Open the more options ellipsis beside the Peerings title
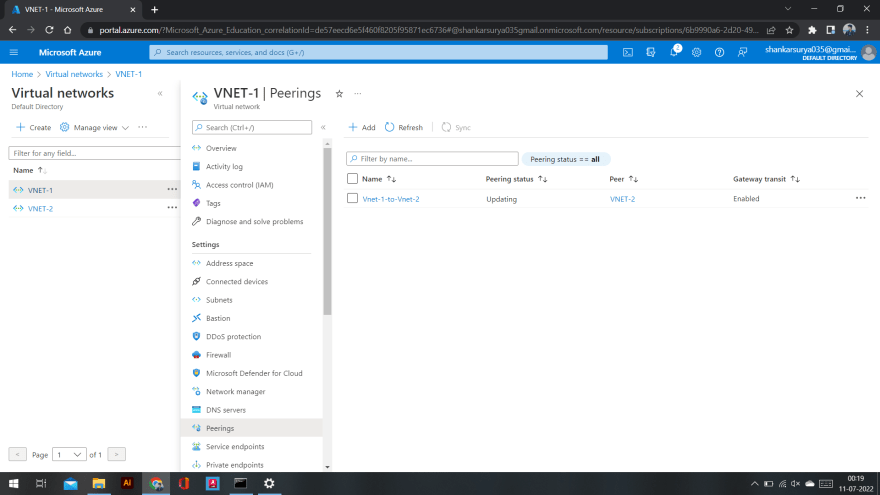The image size is (880, 495). 358,94
